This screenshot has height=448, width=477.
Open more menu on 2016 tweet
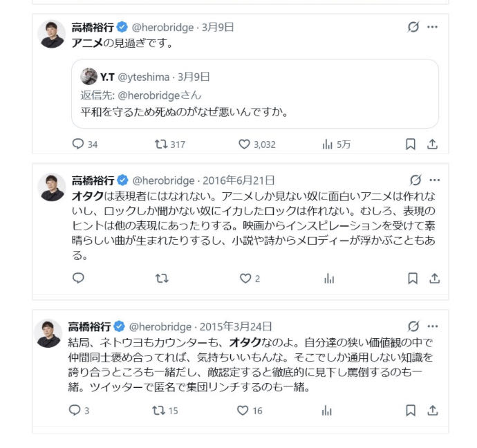click(x=434, y=180)
